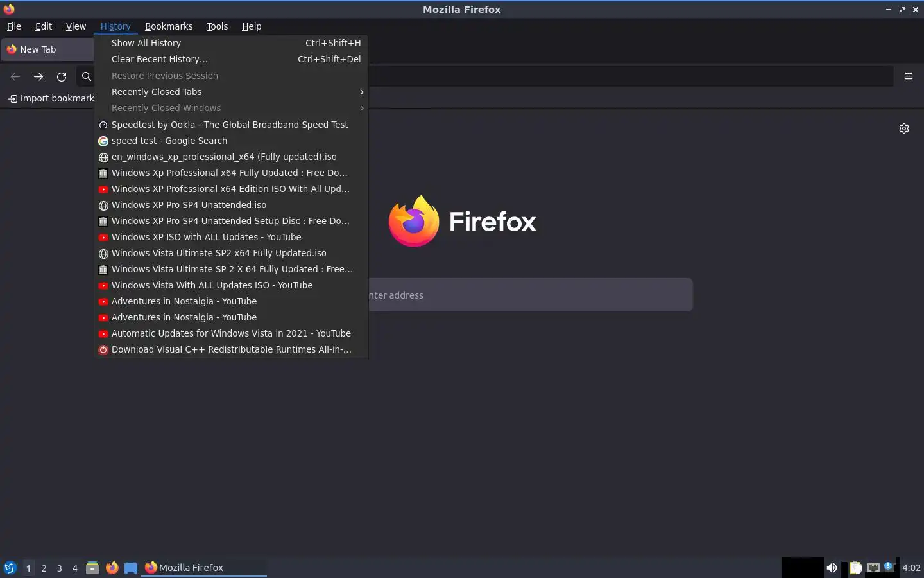Click the volume speaker icon in the tray
Image resolution: width=924 pixels, height=578 pixels.
pos(832,568)
